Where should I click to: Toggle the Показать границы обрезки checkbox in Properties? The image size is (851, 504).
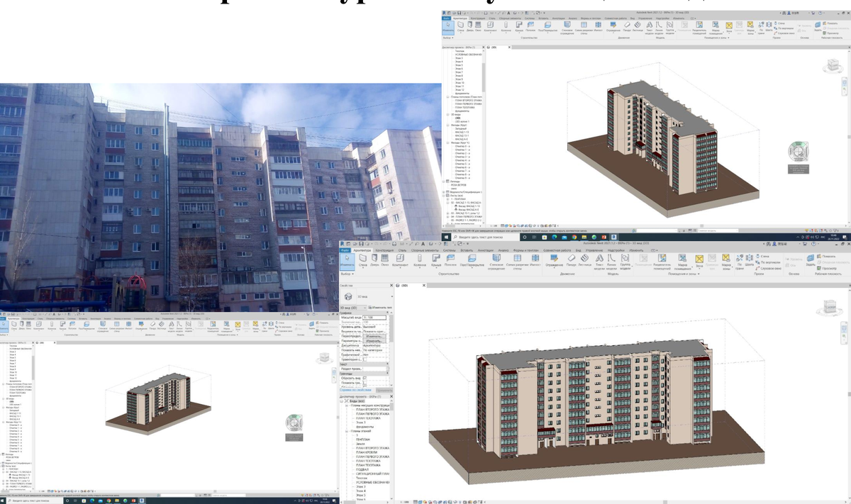click(x=365, y=383)
